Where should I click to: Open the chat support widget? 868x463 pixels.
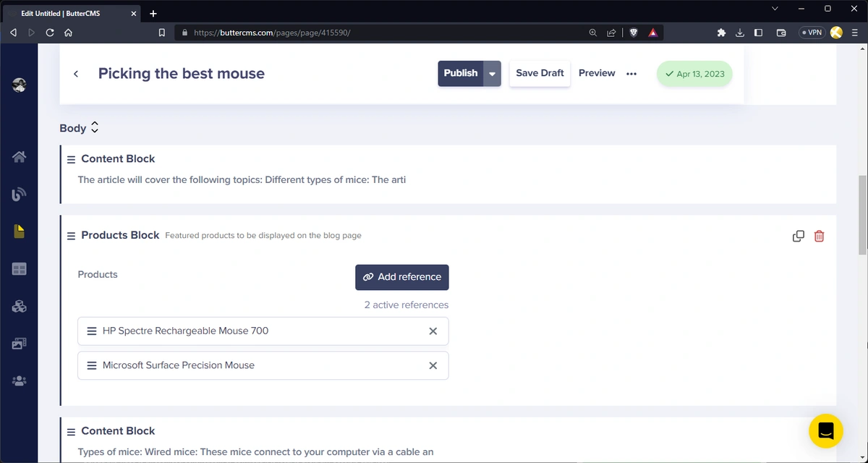826,431
